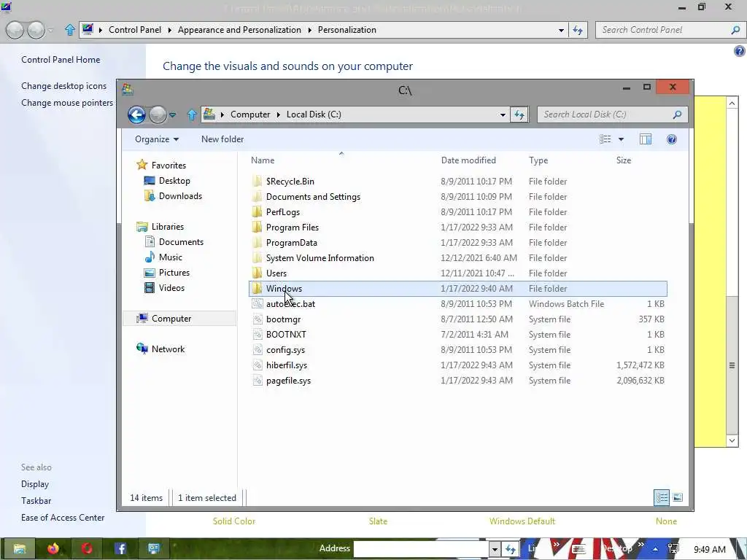Select the hiberfil.sys file
Screen dimensions: 747x560
(x=286, y=365)
